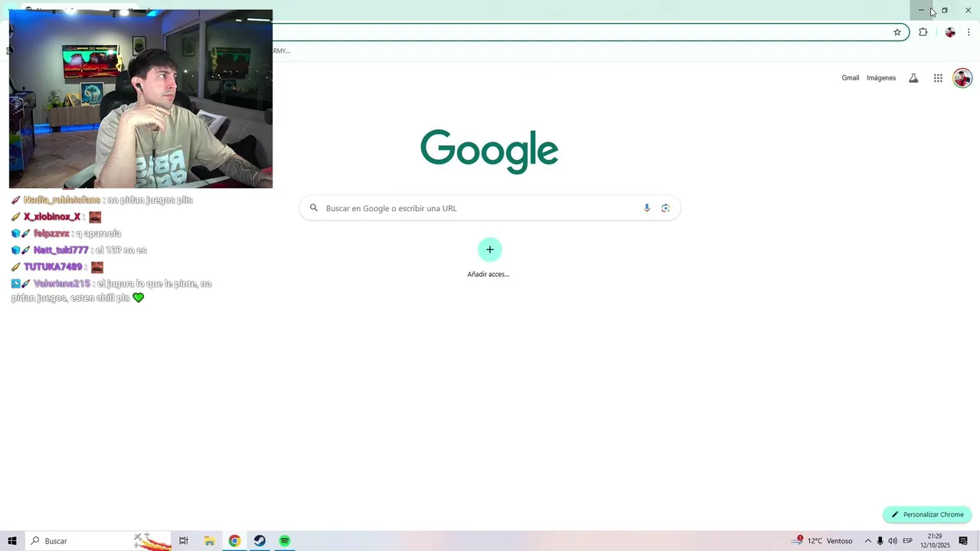This screenshot has width=980, height=551.
Task: Click the Windows taskbar Buscar search box
Action: coord(100,541)
